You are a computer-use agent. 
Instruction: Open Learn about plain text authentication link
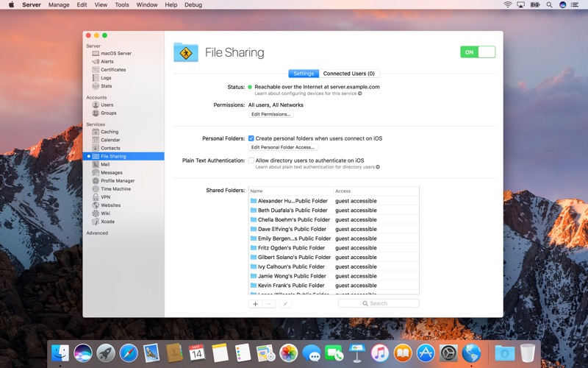[x=318, y=167]
